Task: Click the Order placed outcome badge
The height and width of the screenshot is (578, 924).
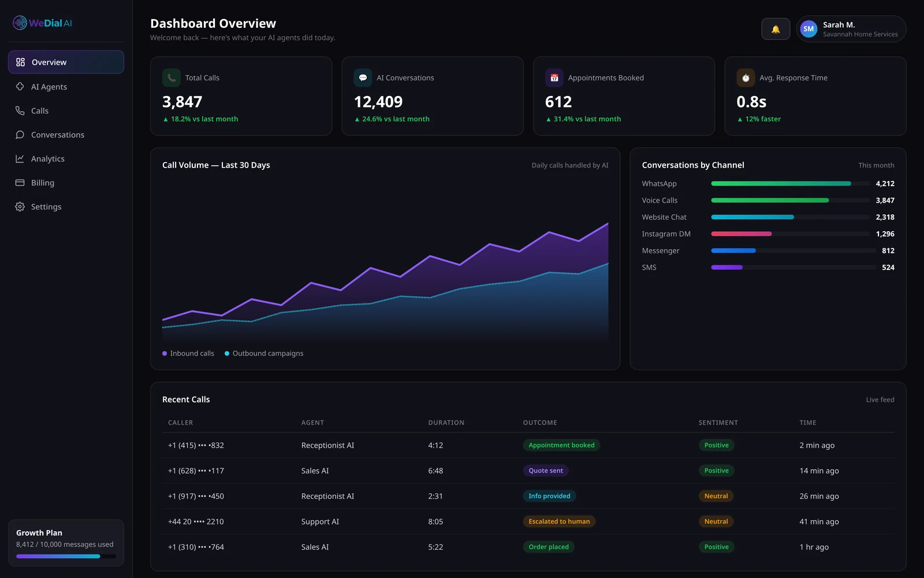Action: tap(549, 547)
